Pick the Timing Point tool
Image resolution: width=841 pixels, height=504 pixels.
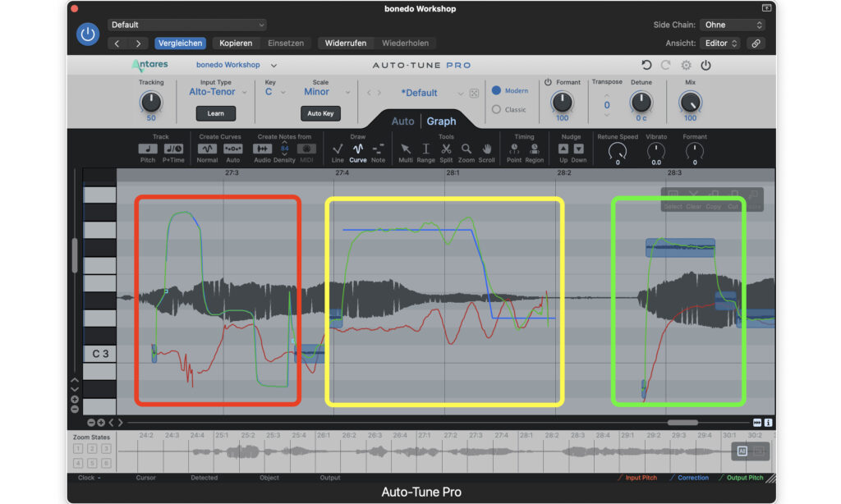pos(514,149)
